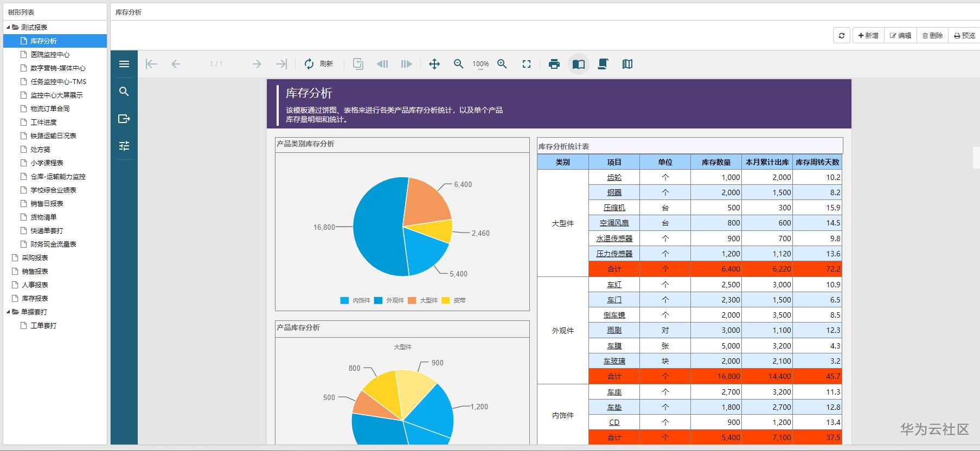The width and height of the screenshot is (980, 451).
Task: Open the 空调风扇 item link
Action: tap(614, 223)
